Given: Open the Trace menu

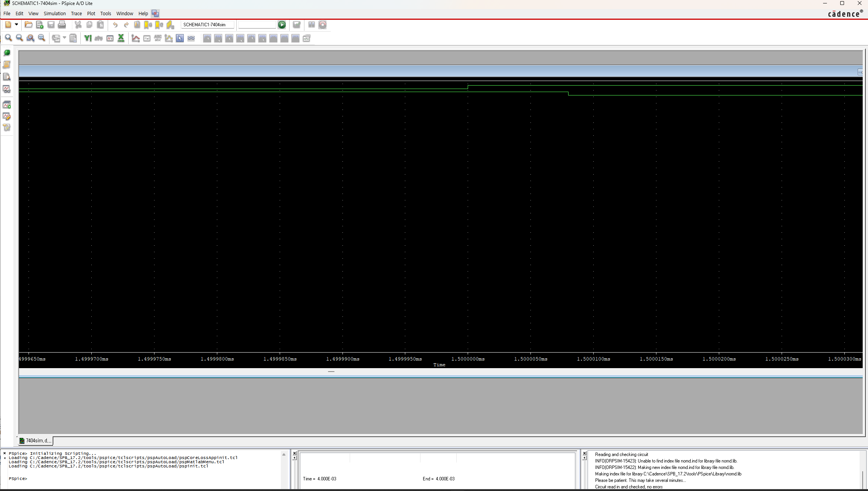Looking at the screenshot, I should [76, 13].
